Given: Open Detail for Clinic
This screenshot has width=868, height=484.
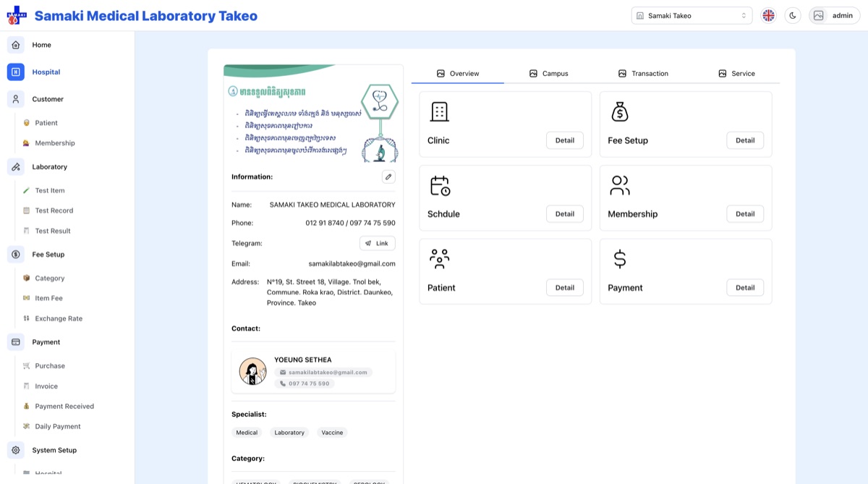Looking at the screenshot, I should pos(565,140).
